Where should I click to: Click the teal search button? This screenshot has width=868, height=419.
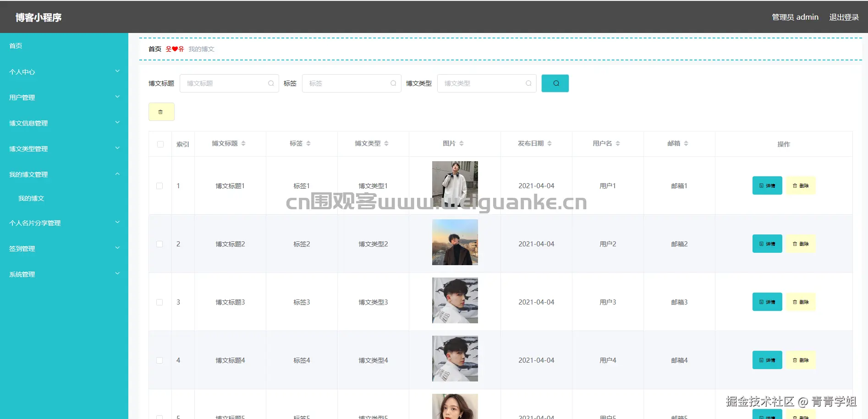(x=555, y=83)
